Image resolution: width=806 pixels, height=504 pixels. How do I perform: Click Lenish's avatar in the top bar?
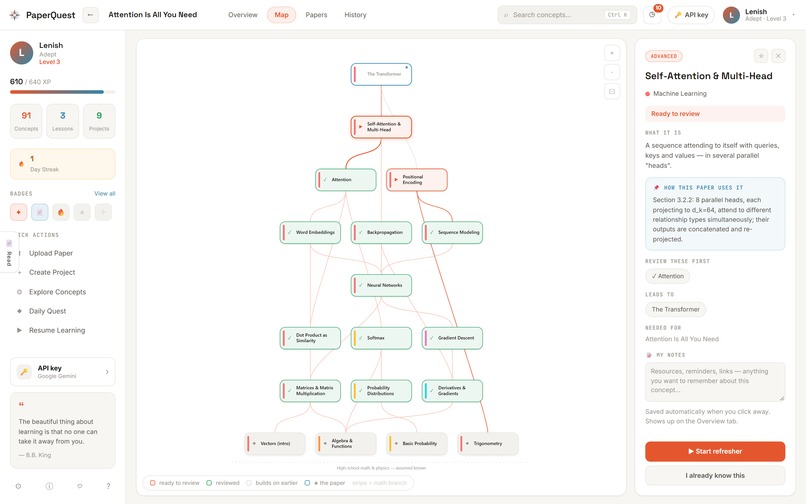[731, 15]
